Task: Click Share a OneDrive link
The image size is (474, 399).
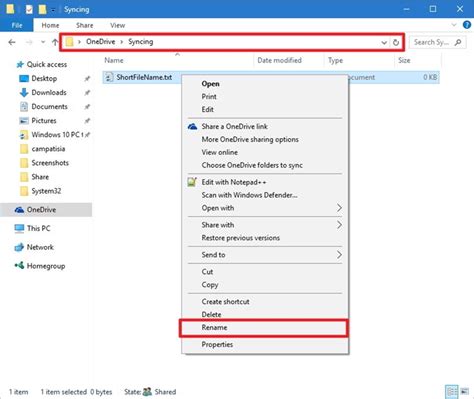Action: [x=265, y=126]
